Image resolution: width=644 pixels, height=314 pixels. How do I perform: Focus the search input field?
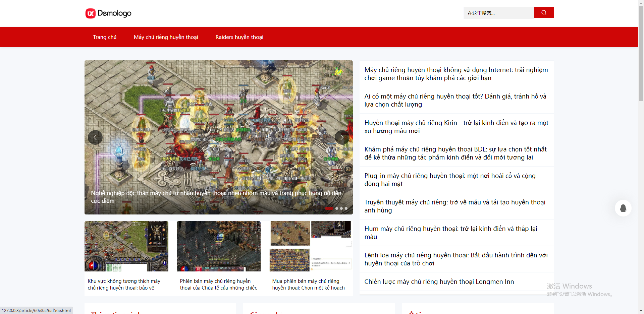[x=498, y=13]
